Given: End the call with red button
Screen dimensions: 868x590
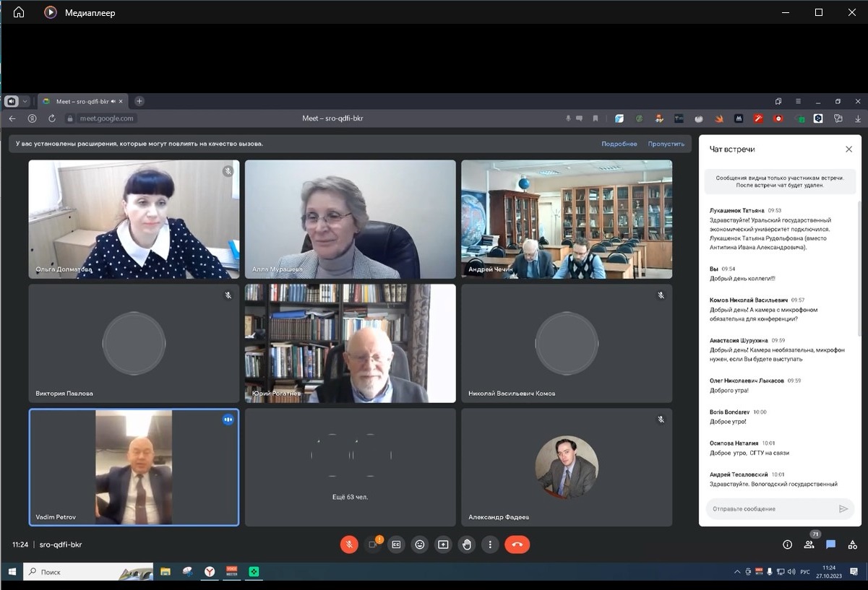Looking at the screenshot, I should point(517,545).
